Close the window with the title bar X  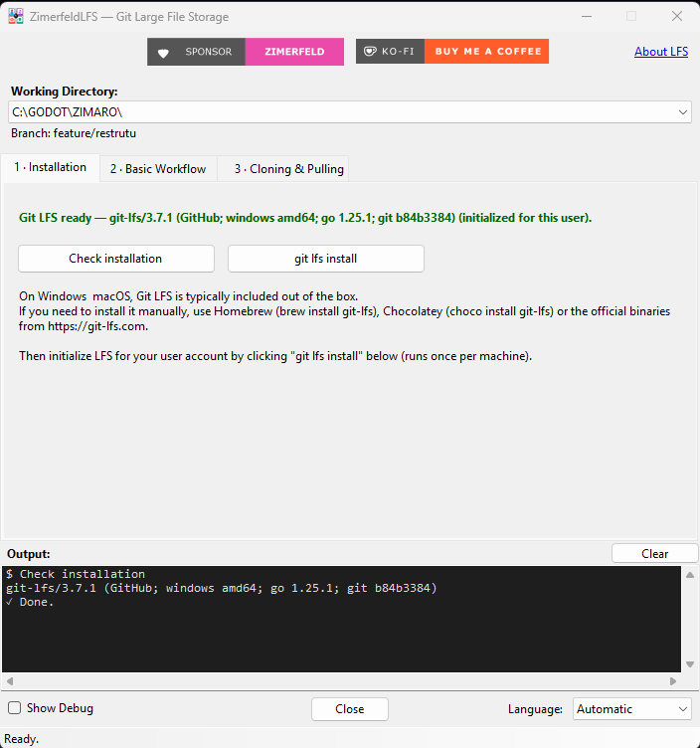(x=677, y=16)
